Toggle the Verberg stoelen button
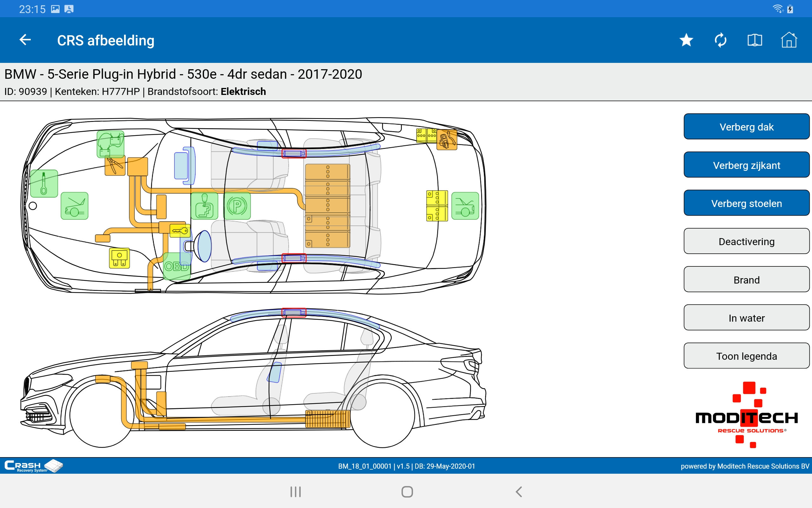This screenshot has width=812, height=508. tap(747, 203)
